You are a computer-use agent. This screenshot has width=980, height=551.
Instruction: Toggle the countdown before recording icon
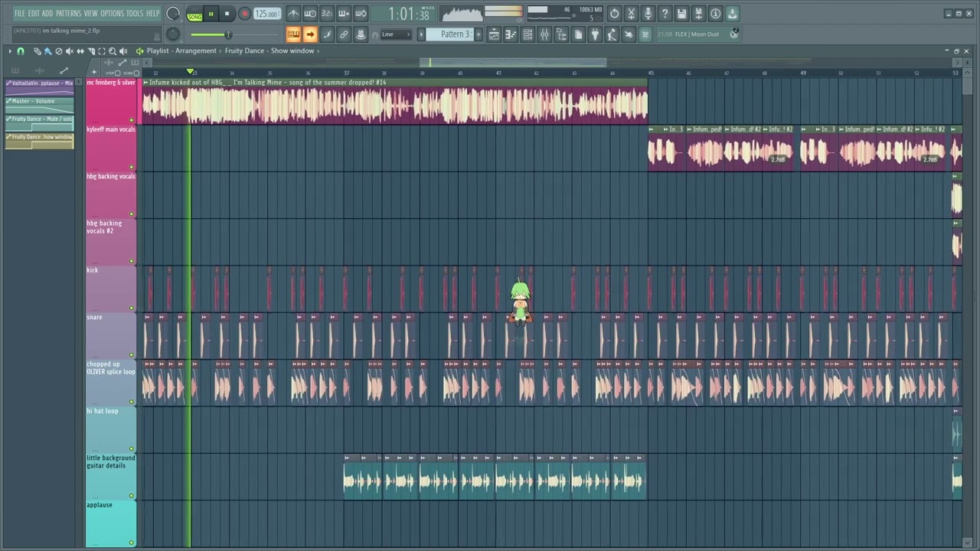click(327, 14)
